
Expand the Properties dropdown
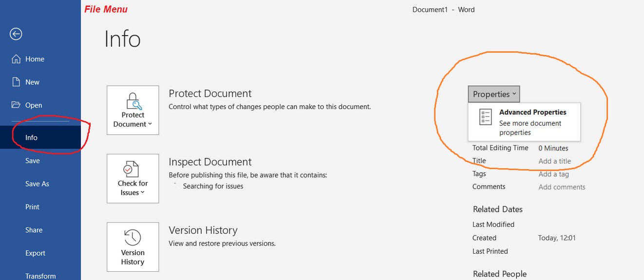pos(494,94)
